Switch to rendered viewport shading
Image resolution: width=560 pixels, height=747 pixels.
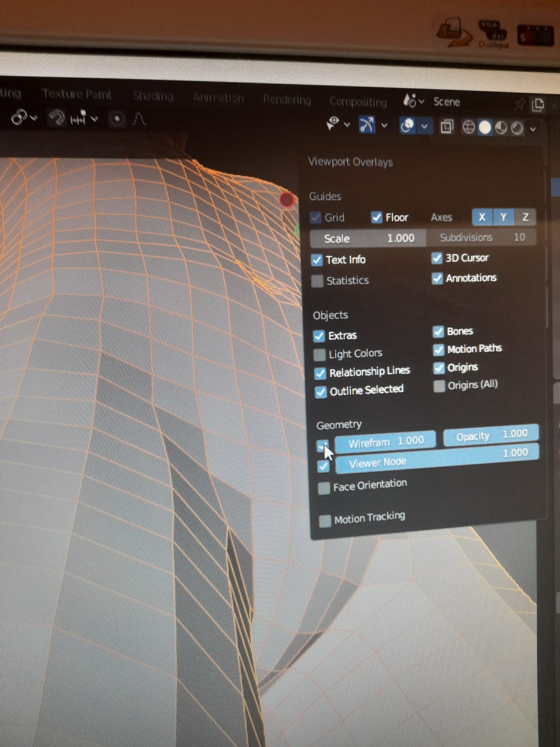coord(517,128)
